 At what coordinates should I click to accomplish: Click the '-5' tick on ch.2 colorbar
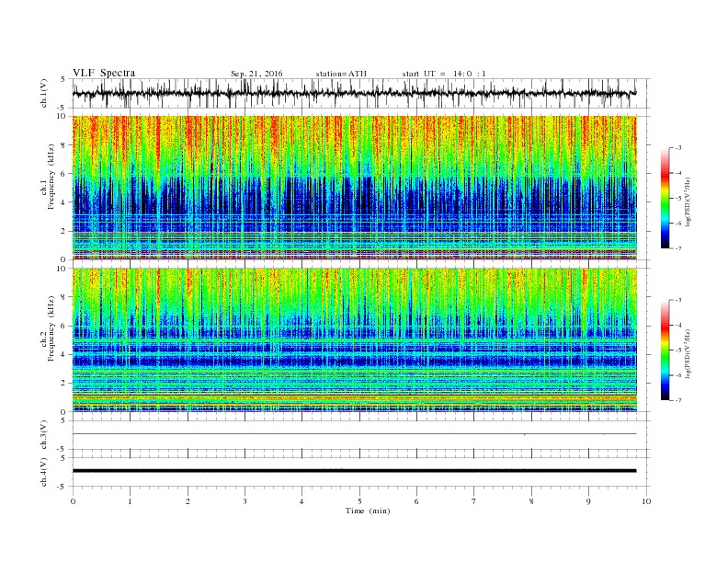[678, 350]
